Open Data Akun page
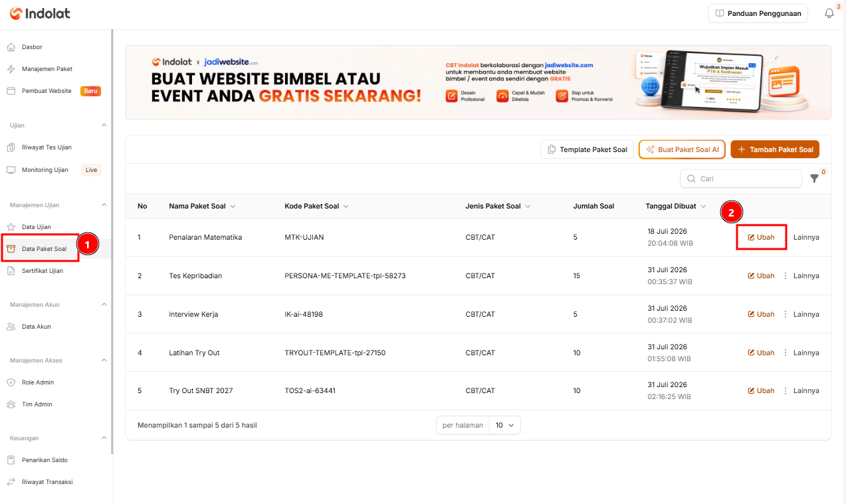 [37, 327]
